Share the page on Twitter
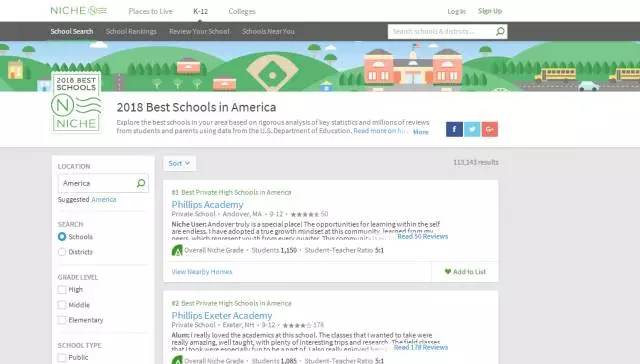 pos(472,129)
